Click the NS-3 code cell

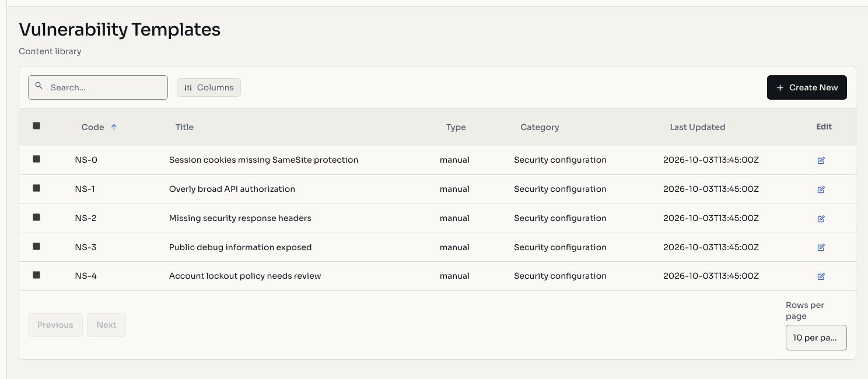coord(86,247)
